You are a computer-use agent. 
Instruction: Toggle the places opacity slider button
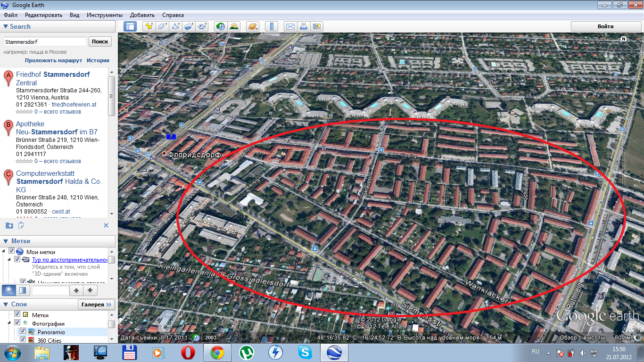[x=22, y=290]
